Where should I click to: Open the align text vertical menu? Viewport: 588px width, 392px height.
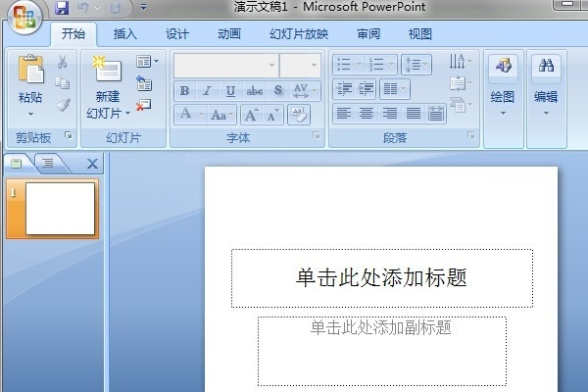pos(461,83)
